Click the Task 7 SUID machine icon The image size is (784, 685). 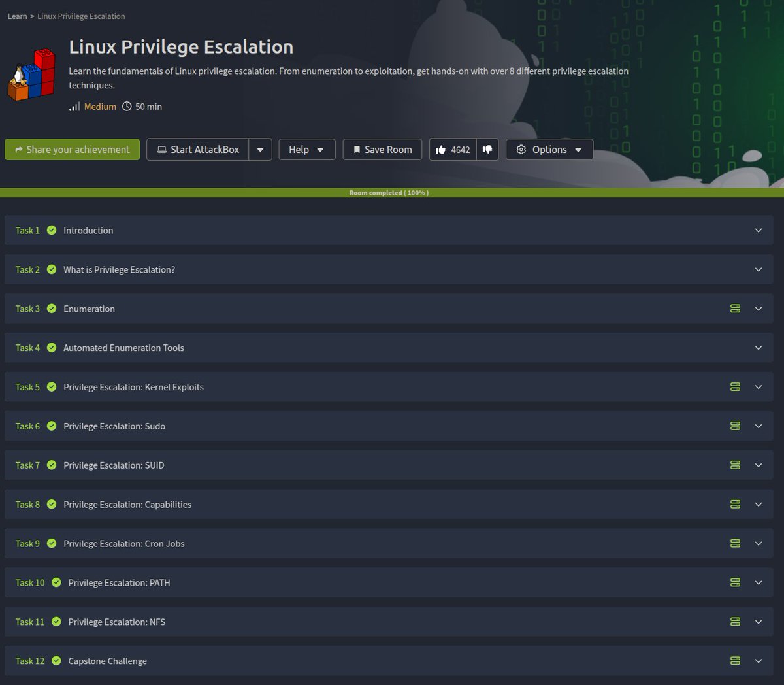pos(735,465)
